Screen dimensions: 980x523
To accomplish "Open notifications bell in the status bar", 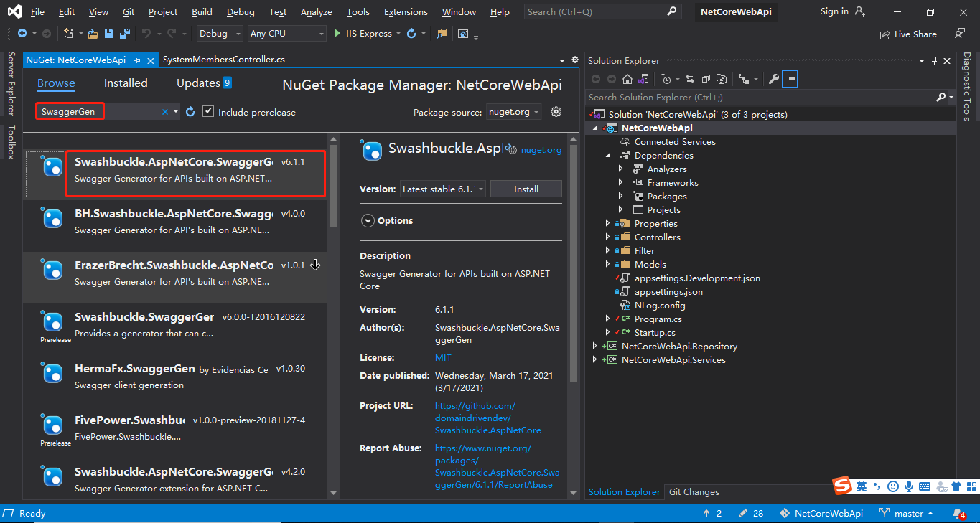I will (x=958, y=514).
